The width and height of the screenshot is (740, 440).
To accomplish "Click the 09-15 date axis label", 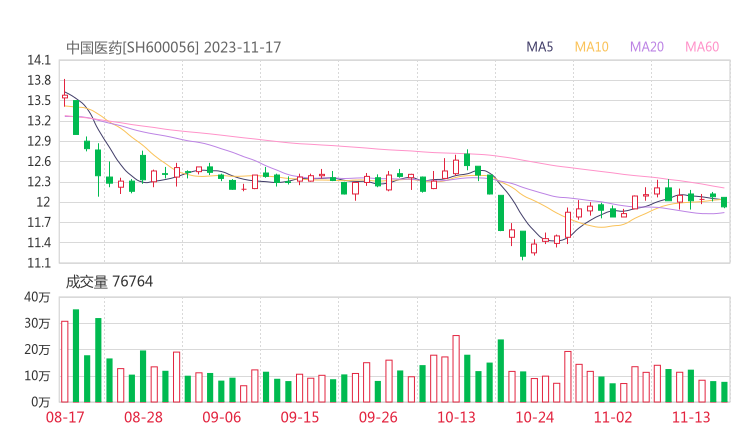I will [300, 417].
